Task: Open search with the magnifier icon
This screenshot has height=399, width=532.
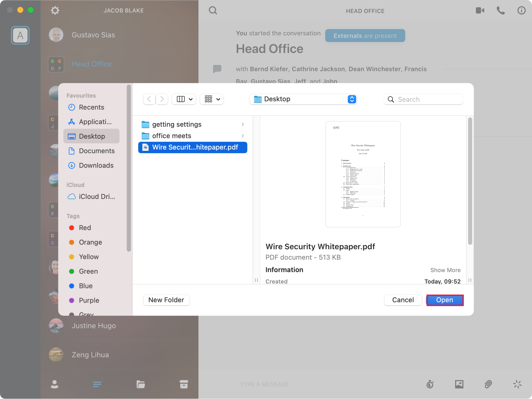Action: pos(213,10)
